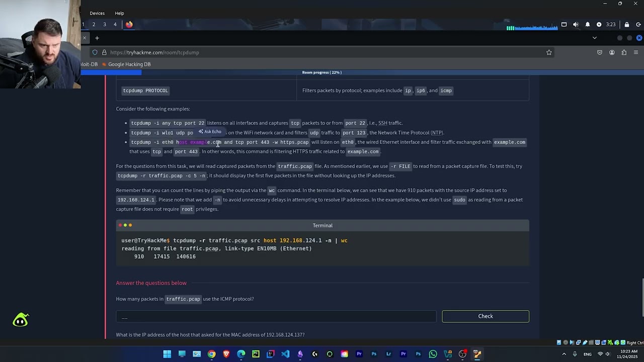Open Visual Studio Code from the taskbar
Screen dimensions: 644x362
pos(285,354)
